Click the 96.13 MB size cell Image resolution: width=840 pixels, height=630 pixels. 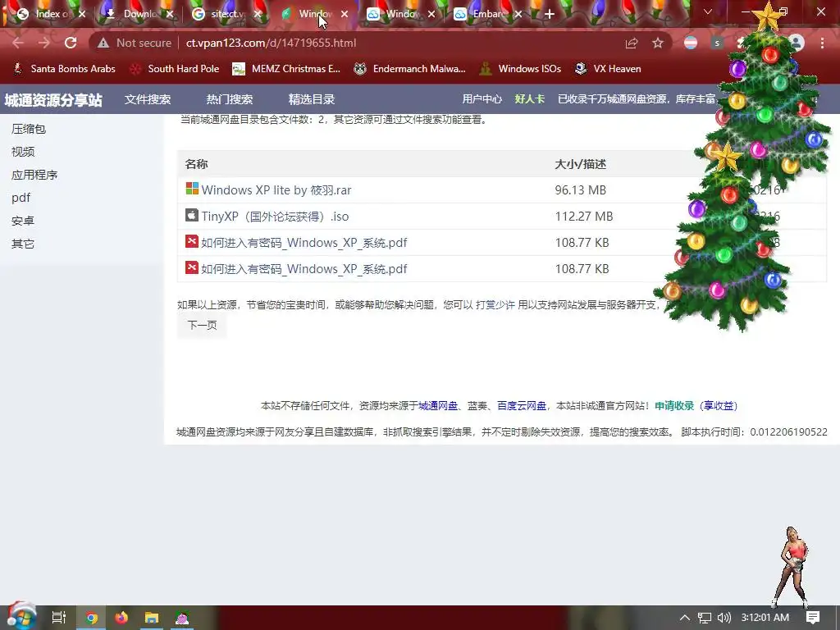point(580,190)
